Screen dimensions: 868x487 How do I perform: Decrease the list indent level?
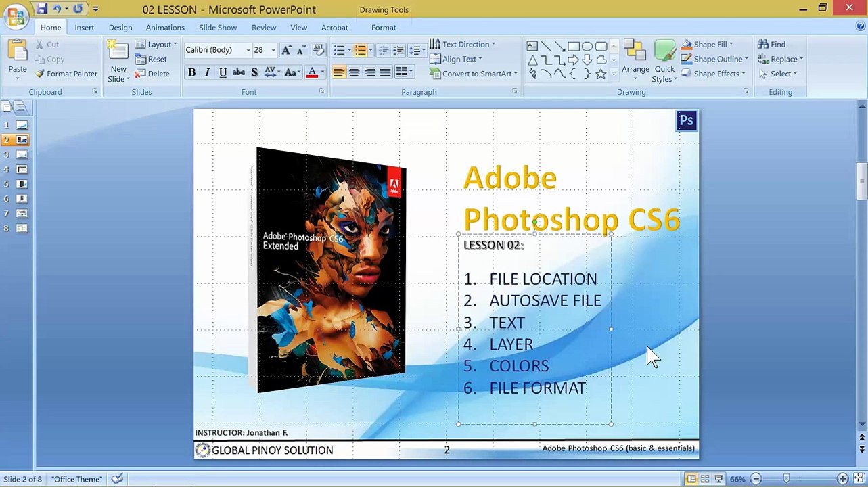pos(384,50)
